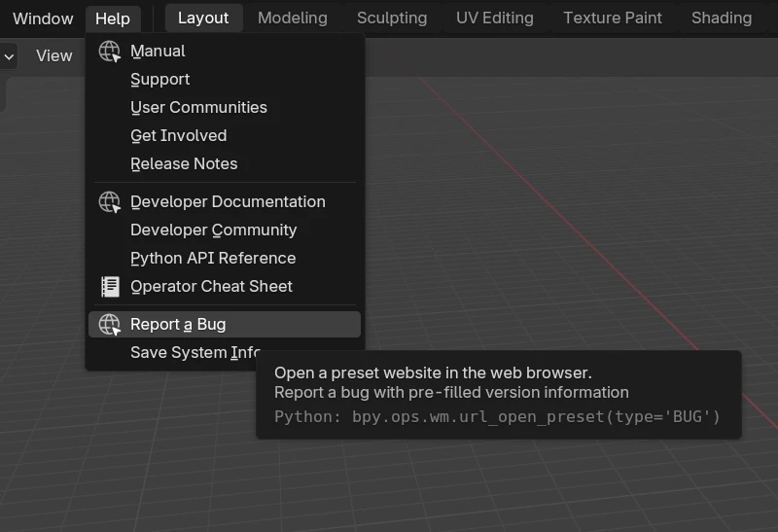Click the globe icon beside Manual
Image resolution: width=778 pixels, height=532 pixels.
pyautogui.click(x=109, y=52)
